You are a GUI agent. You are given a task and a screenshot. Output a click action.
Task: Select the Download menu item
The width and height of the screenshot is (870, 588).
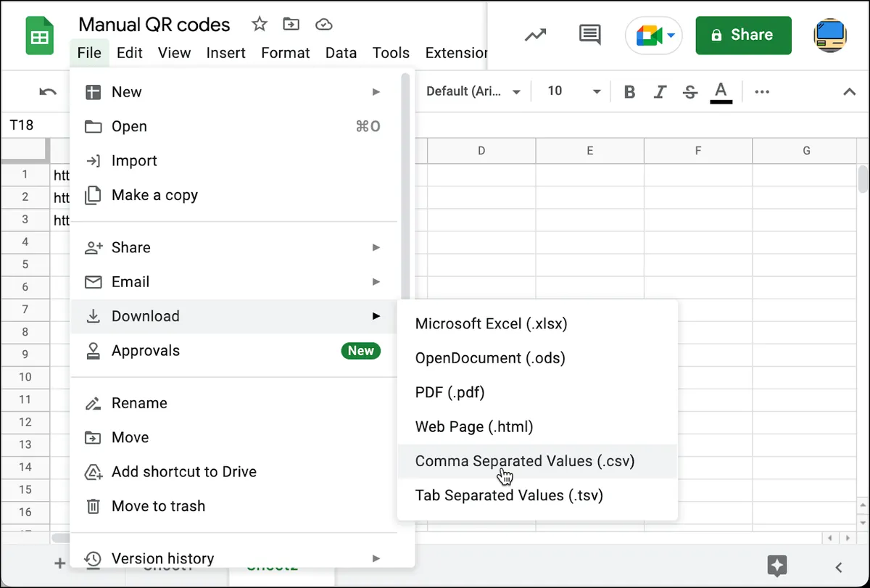[233, 316]
